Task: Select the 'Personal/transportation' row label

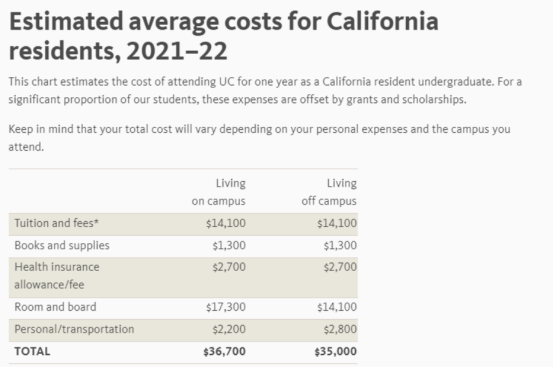Action: click(74, 329)
